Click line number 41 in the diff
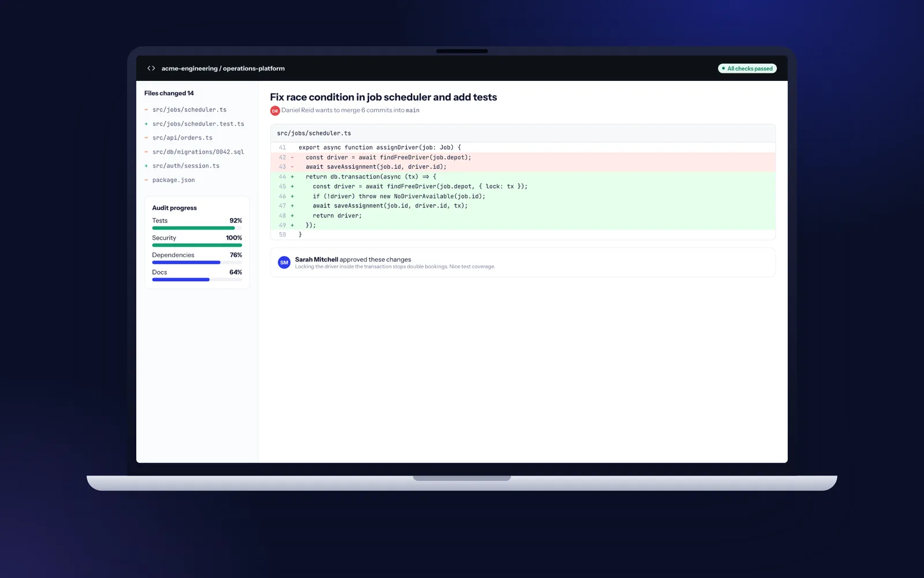 click(x=282, y=147)
